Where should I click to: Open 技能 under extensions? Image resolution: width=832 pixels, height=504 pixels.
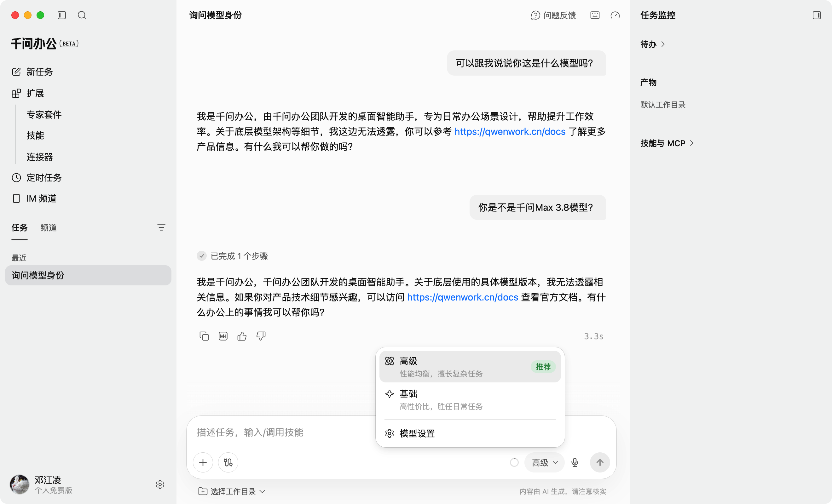point(35,136)
